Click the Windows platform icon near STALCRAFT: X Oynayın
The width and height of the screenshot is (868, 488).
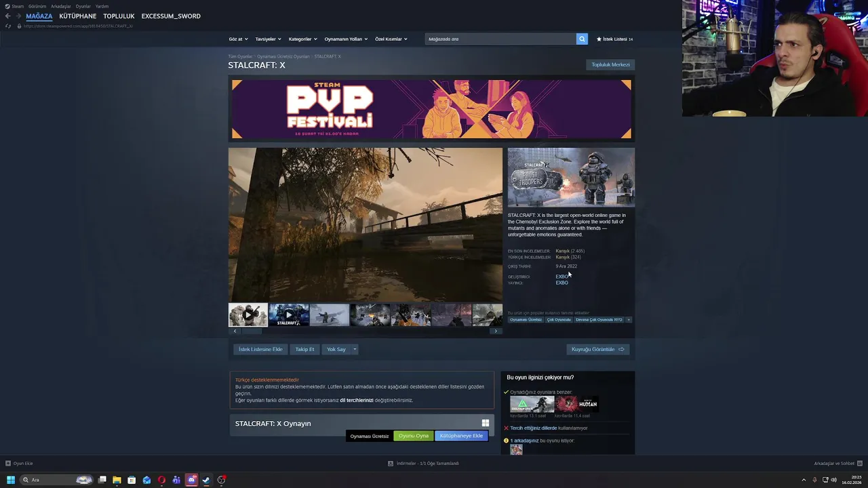point(485,423)
